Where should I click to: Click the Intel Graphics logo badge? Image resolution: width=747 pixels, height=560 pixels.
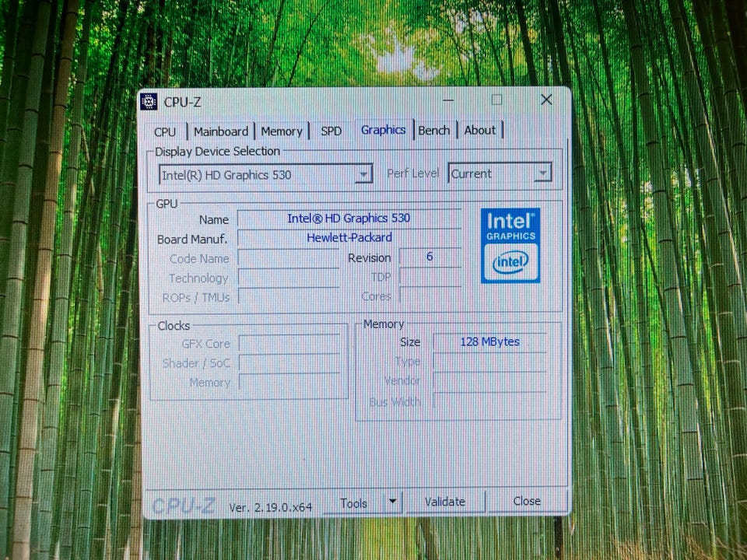click(510, 245)
